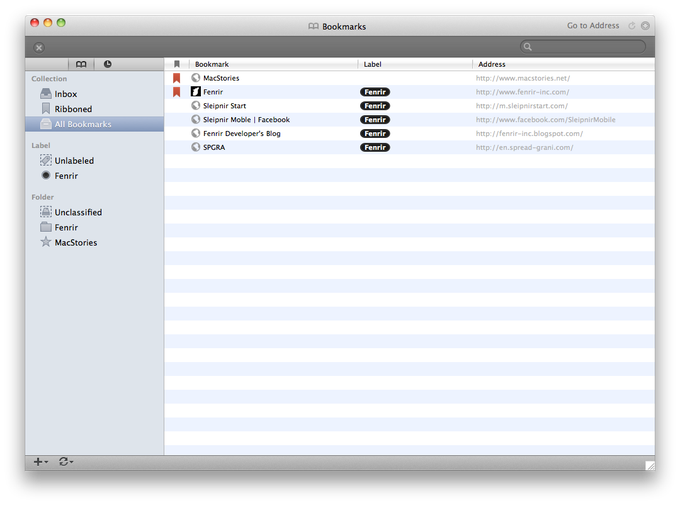Image resolution: width=680 pixels, height=505 pixels.
Task: Click the Inbox tray icon
Action: point(46,93)
